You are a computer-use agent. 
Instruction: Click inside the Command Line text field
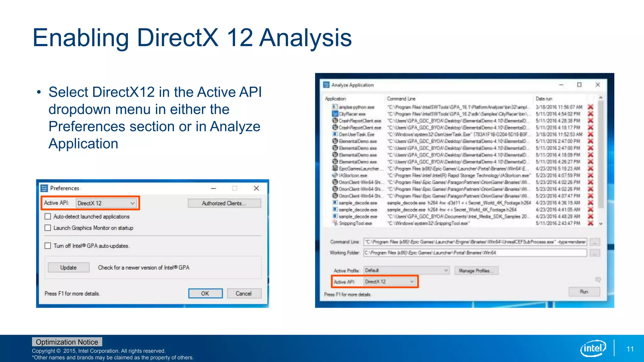pos(475,242)
